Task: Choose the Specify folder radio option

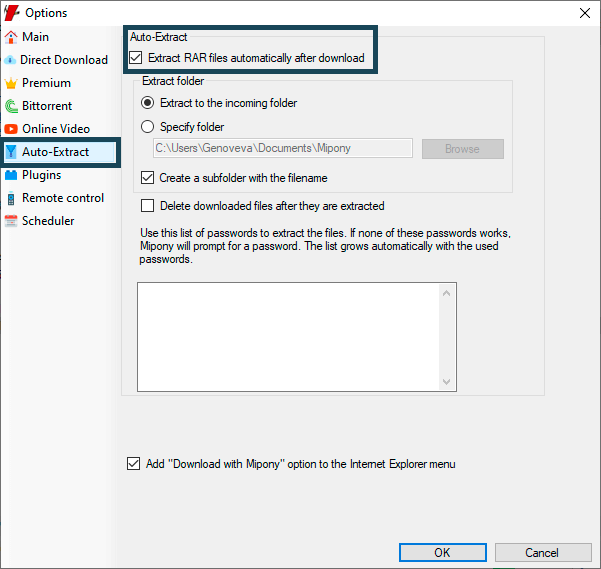Action: (x=148, y=127)
